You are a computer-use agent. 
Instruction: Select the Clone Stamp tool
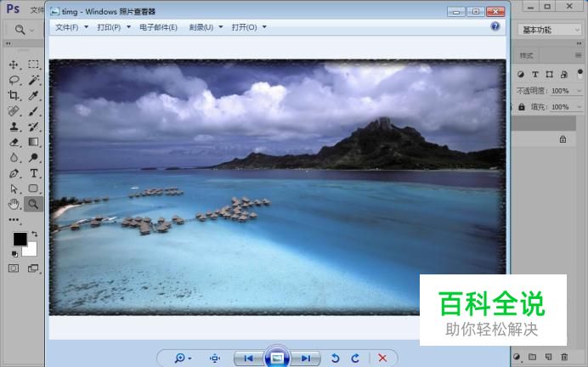tap(14, 127)
